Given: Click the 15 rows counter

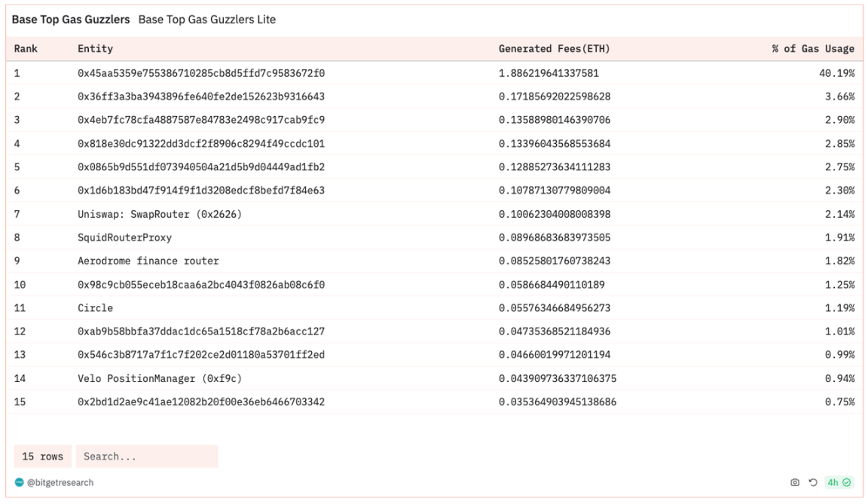Looking at the screenshot, I should 43,457.
